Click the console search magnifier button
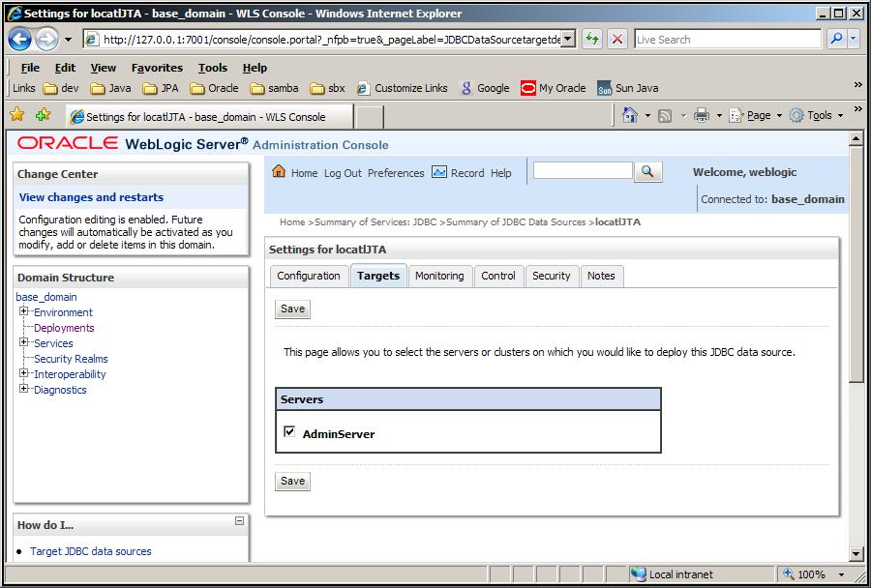 click(647, 171)
